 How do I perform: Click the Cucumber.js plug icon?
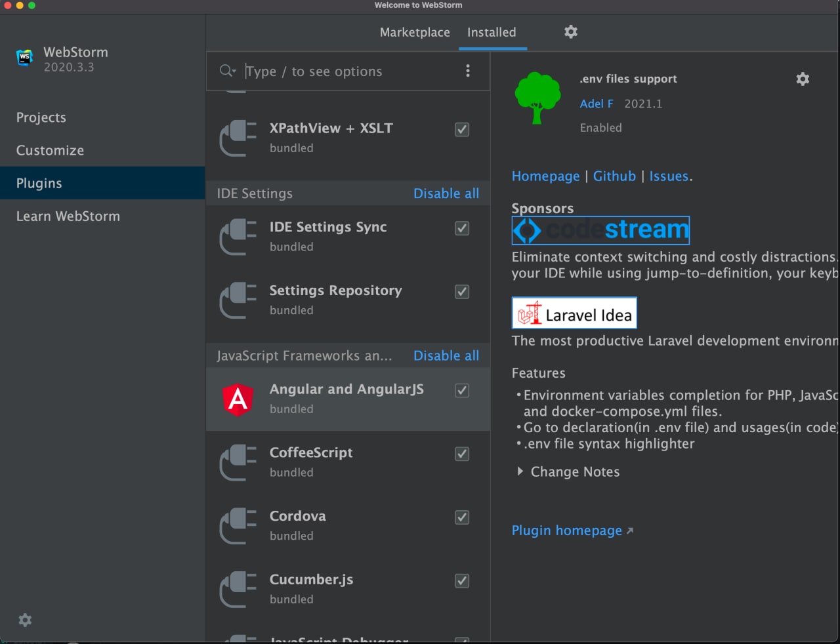[x=238, y=590]
